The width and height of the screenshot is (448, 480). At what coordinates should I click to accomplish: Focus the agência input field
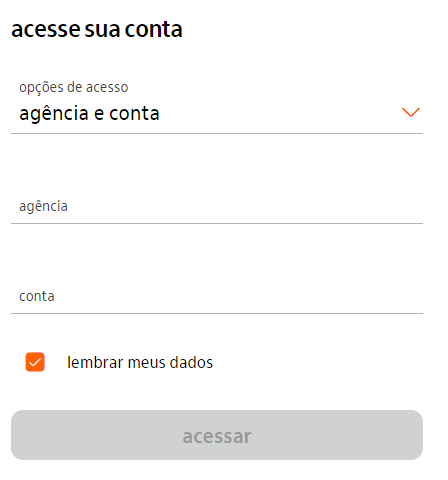pyautogui.click(x=217, y=206)
